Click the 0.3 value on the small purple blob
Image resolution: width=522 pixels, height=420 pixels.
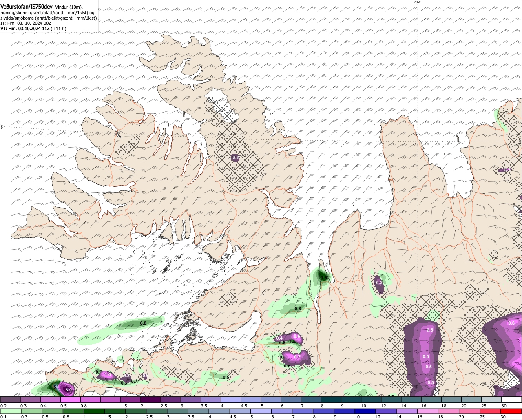click(x=379, y=283)
